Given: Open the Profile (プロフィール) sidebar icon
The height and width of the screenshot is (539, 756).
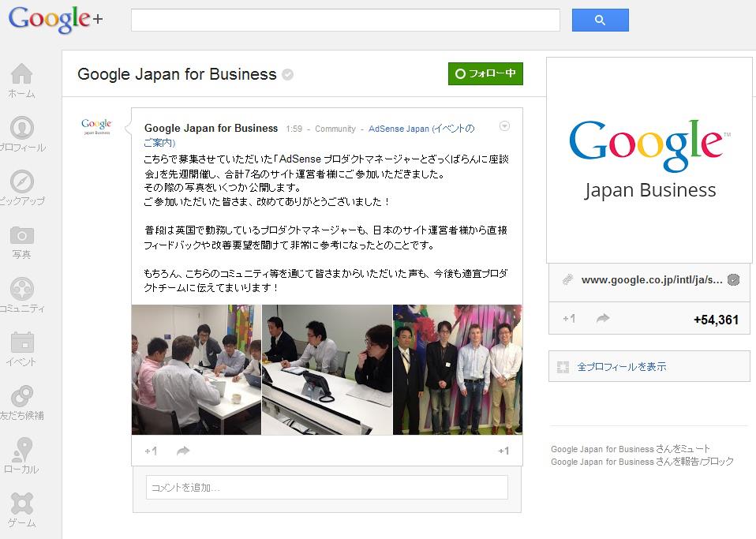Looking at the screenshot, I should click(21, 128).
